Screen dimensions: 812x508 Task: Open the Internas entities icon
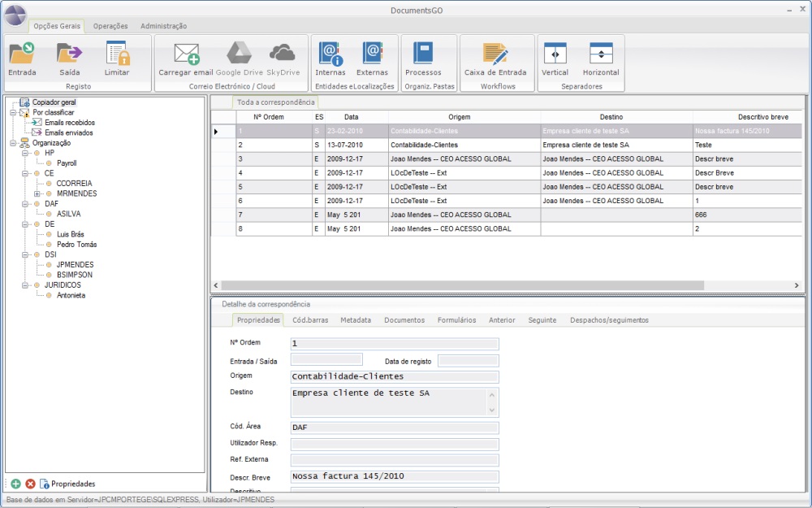(x=330, y=54)
